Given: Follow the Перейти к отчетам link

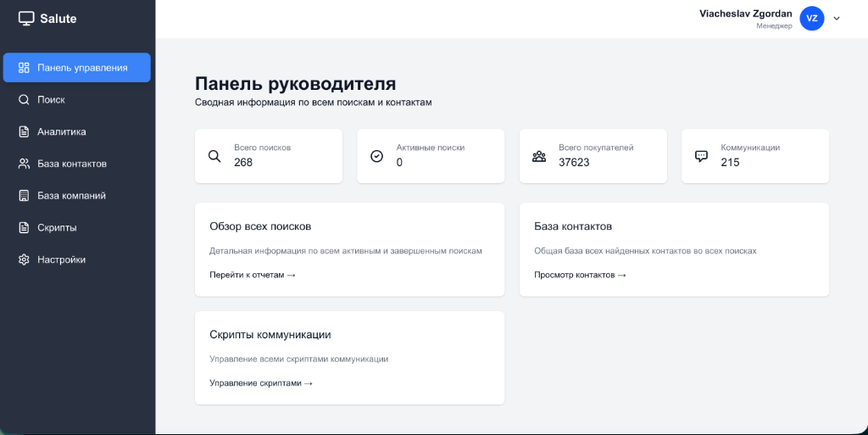Looking at the screenshot, I should (253, 275).
